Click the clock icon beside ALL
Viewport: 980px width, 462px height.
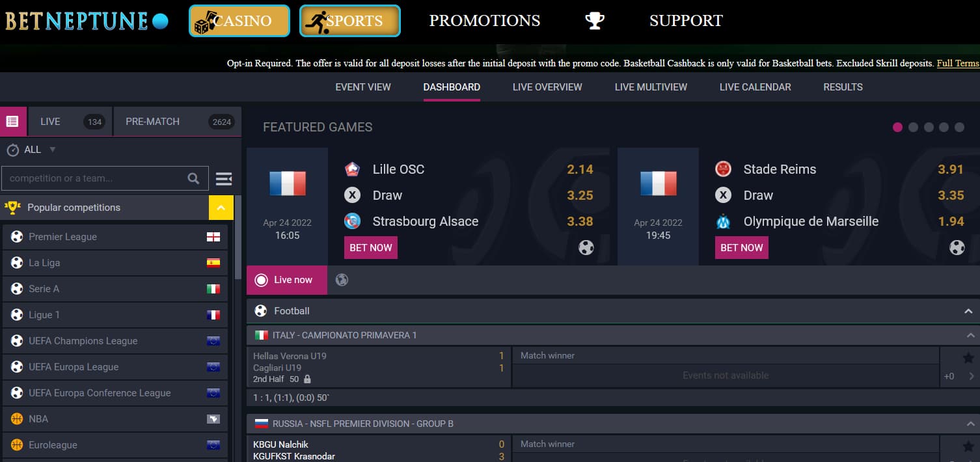(13, 150)
